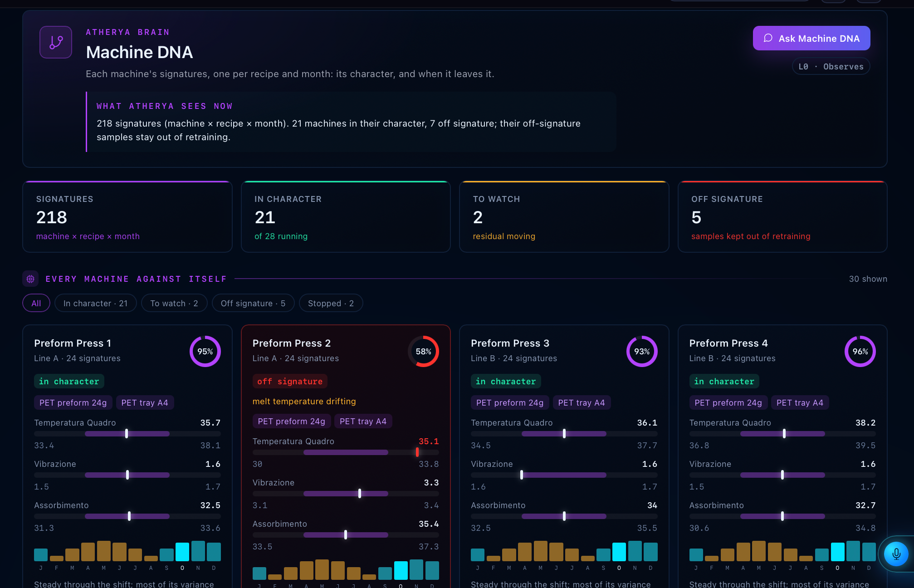Click Vibrazione slider on Preform Press 3

click(564, 475)
